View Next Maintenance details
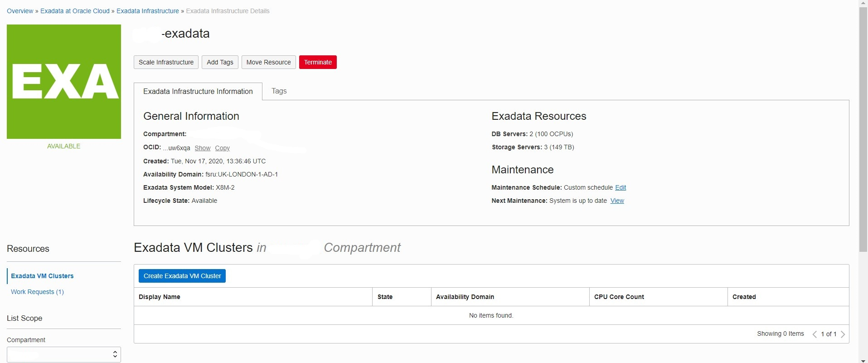 coord(617,201)
